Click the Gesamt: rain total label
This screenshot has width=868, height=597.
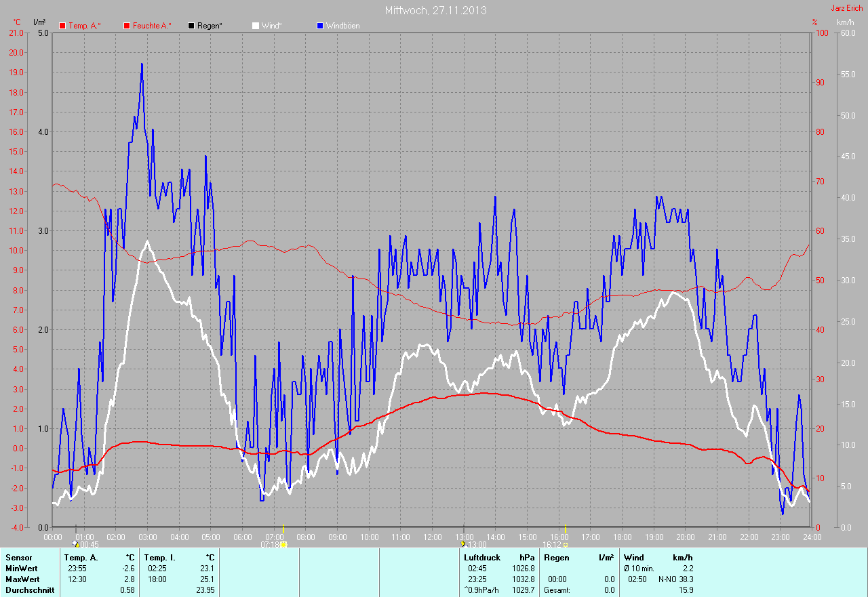(x=557, y=590)
